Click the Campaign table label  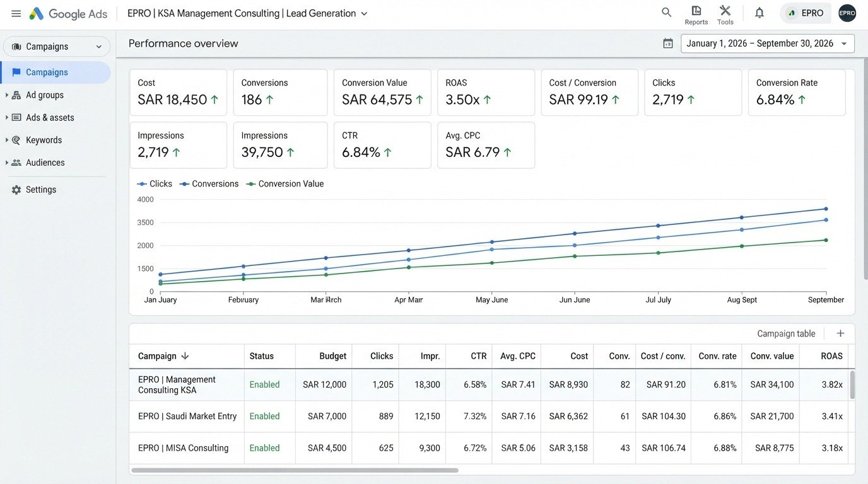786,334
